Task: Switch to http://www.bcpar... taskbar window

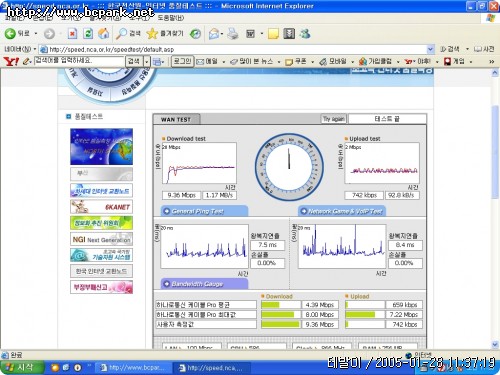Action: 134,368
